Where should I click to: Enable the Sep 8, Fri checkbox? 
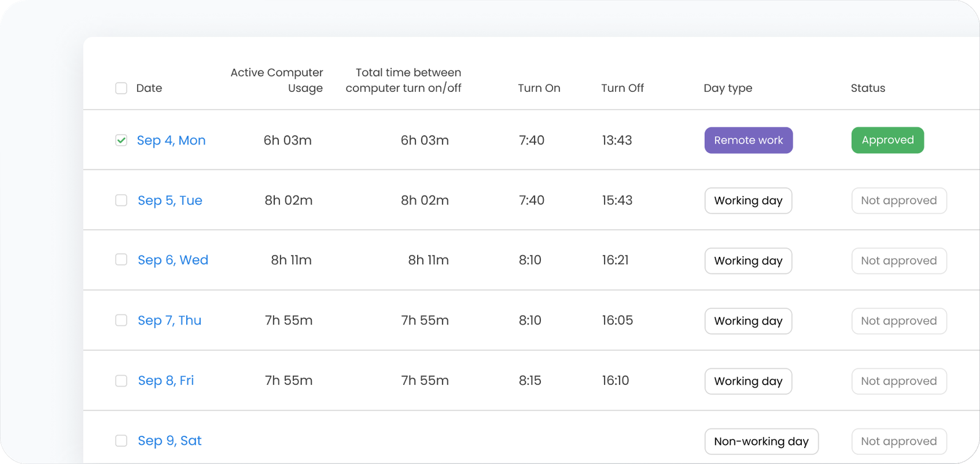pos(121,381)
